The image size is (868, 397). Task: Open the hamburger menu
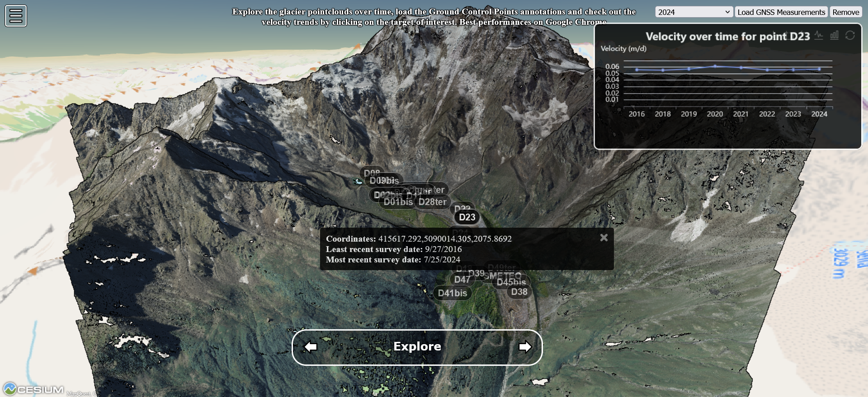pos(16,16)
